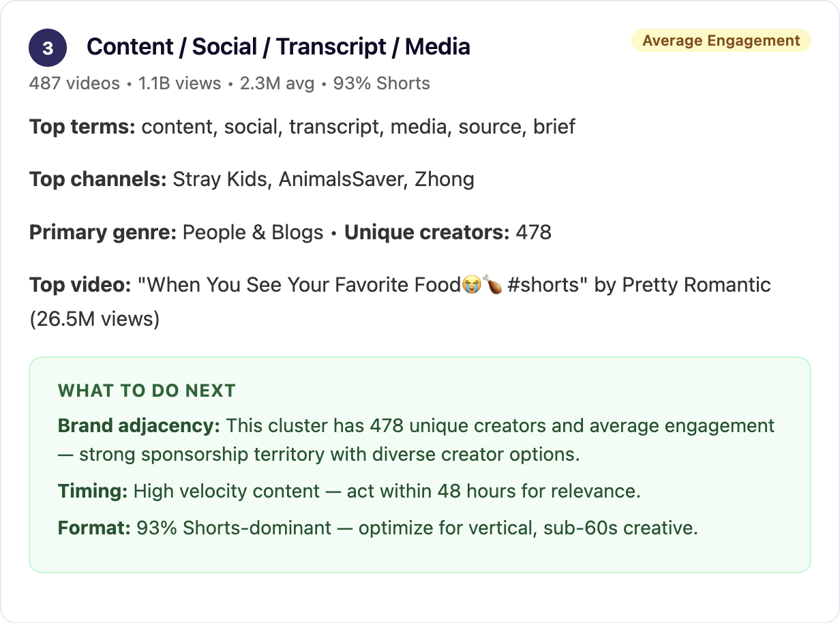
Task: Open the Zhong channel name
Action: click(x=445, y=179)
